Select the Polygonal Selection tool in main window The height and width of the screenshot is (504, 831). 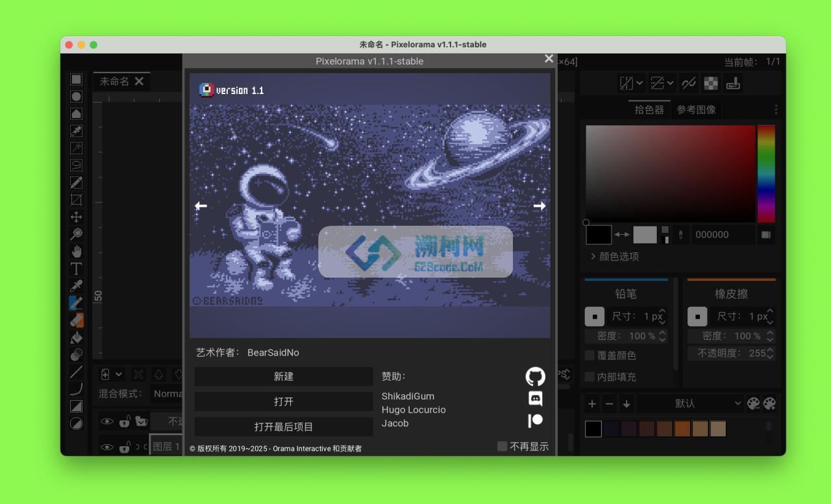point(76,114)
